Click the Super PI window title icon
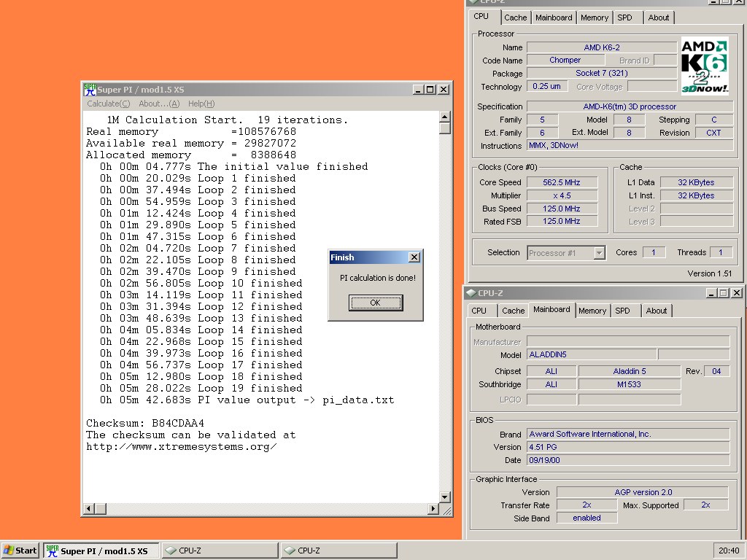Screen dimensions: 747x560 tap(90, 89)
